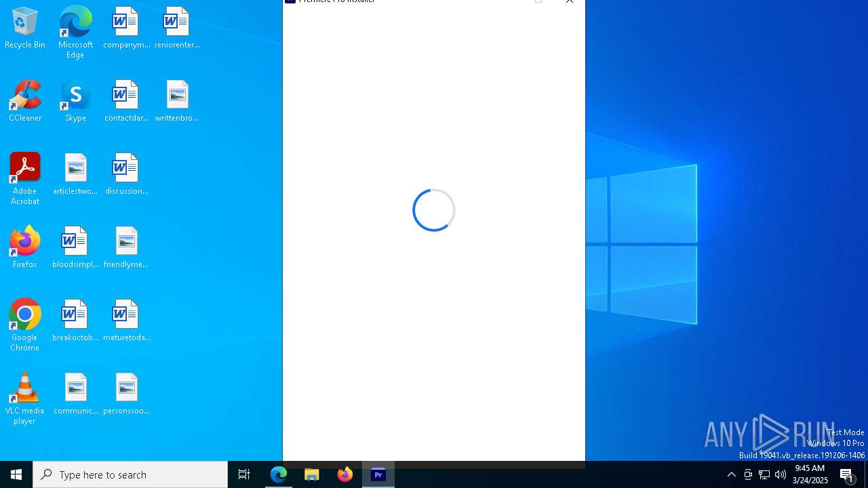The width and height of the screenshot is (868, 488).
Task: Open Task View from taskbar
Action: point(244,474)
